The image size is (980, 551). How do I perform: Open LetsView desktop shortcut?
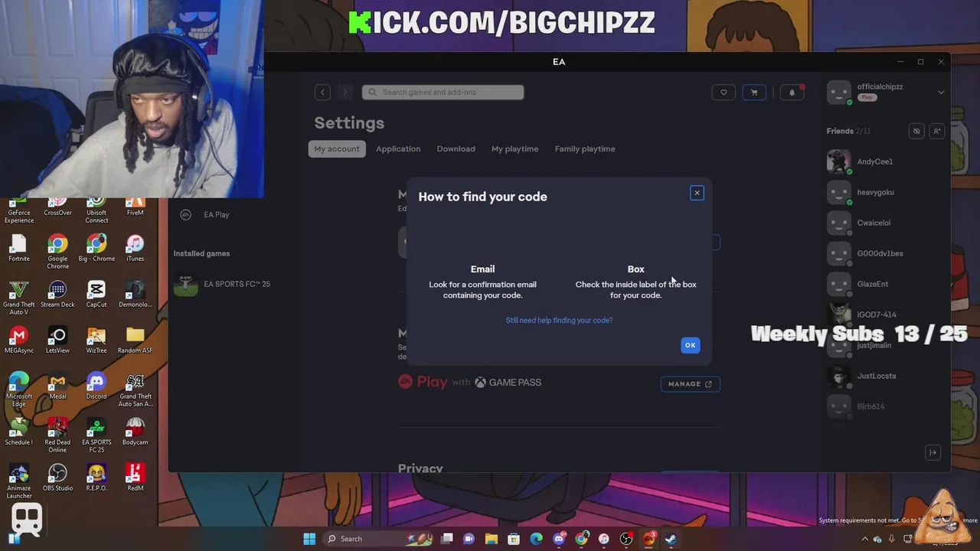click(57, 340)
